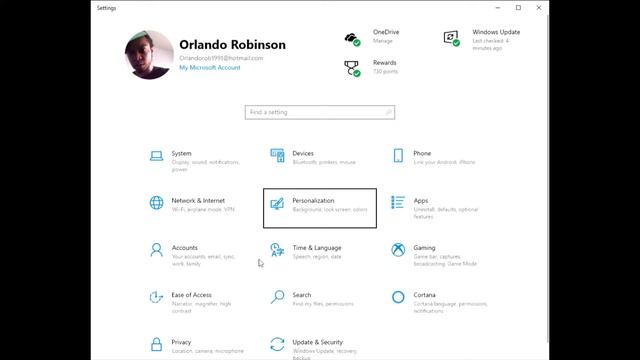Click the Windows Update label text

coord(496,32)
